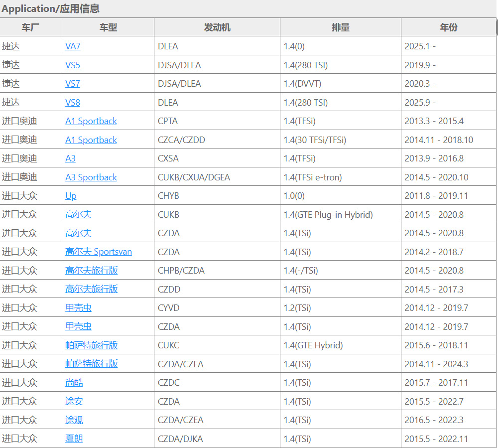Select year cell 2025.1 -
This screenshot has width=498, height=448.
click(x=449, y=46)
